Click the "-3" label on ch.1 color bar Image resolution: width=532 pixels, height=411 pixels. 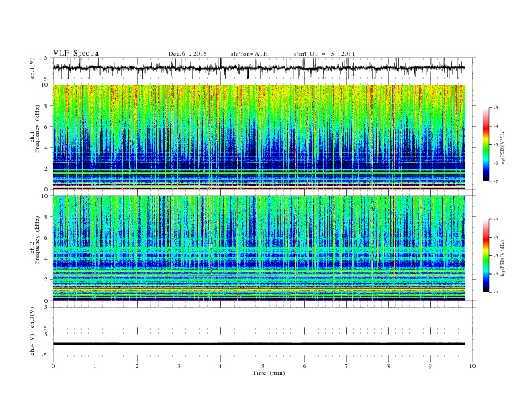(496, 108)
